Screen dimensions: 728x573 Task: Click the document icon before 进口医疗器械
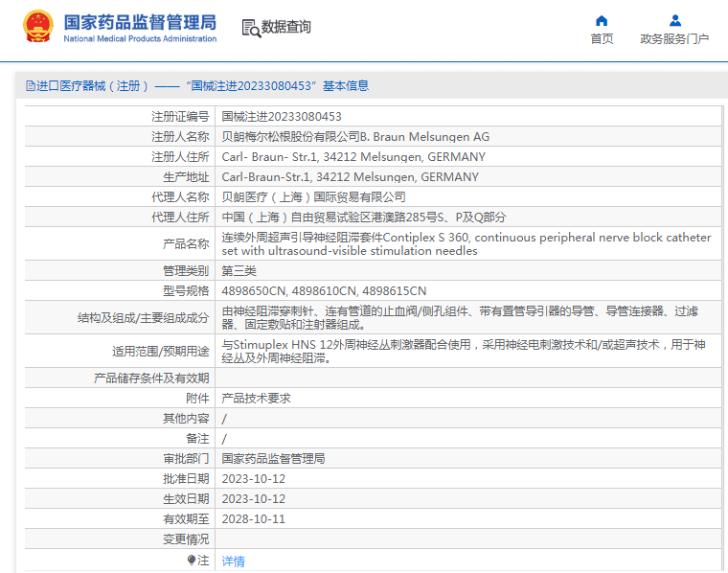point(31,86)
